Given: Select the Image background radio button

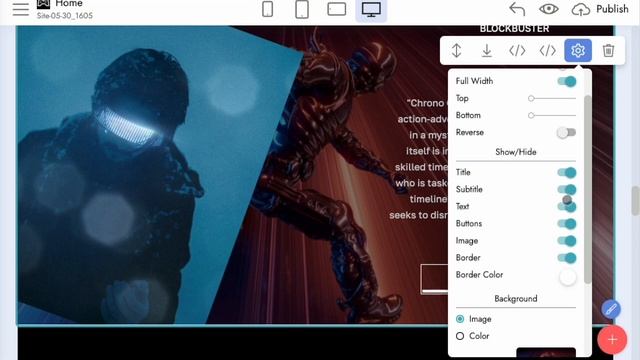Looking at the screenshot, I should tap(460, 319).
